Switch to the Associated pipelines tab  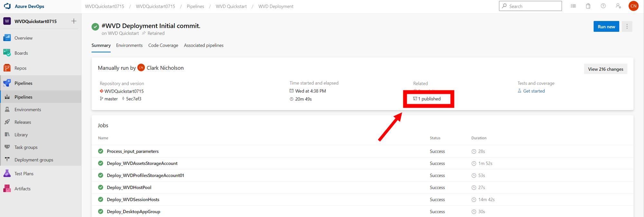(x=204, y=45)
